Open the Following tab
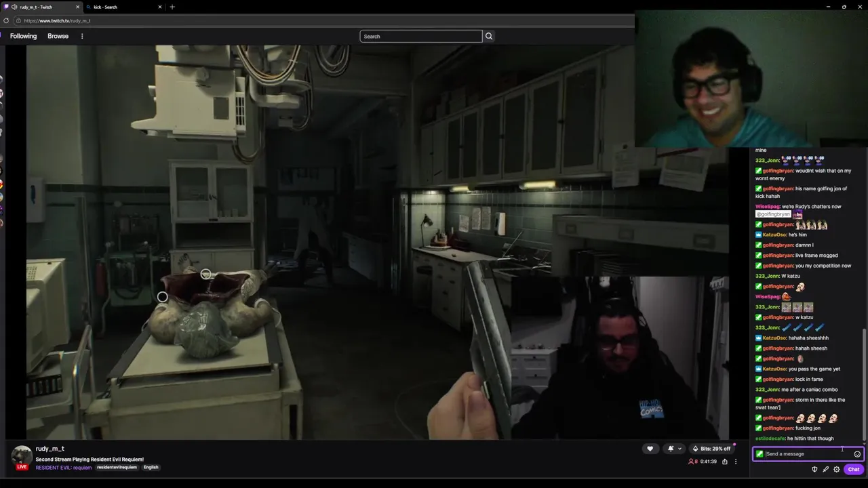This screenshot has width=868, height=488. [23, 36]
